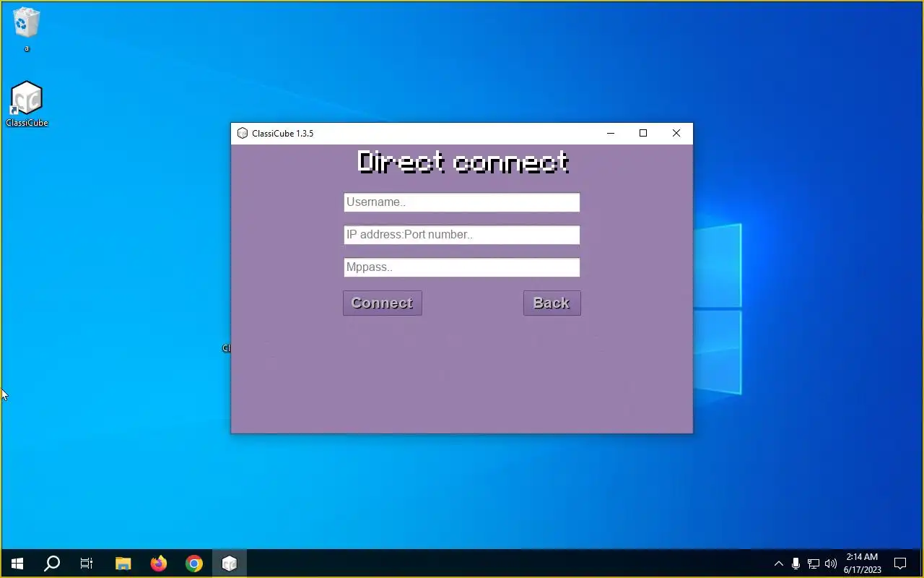Switch to ClassiCube in the taskbar
This screenshot has width=924, height=578.
[x=230, y=564]
